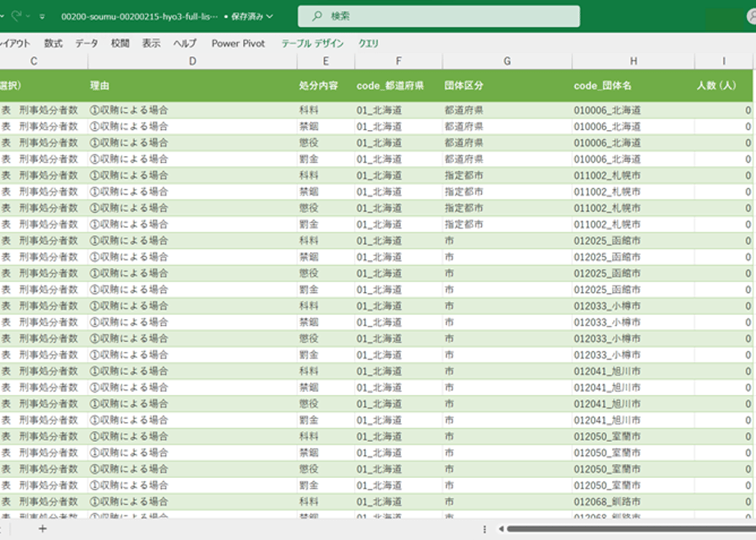Select column C by its header
Image resolution: width=756 pixels, height=540 pixels.
[34, 61]
